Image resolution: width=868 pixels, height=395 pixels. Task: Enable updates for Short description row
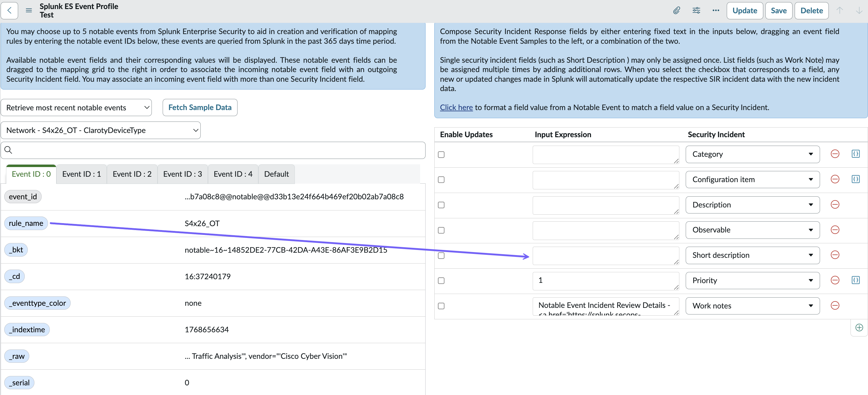(441, 256)
